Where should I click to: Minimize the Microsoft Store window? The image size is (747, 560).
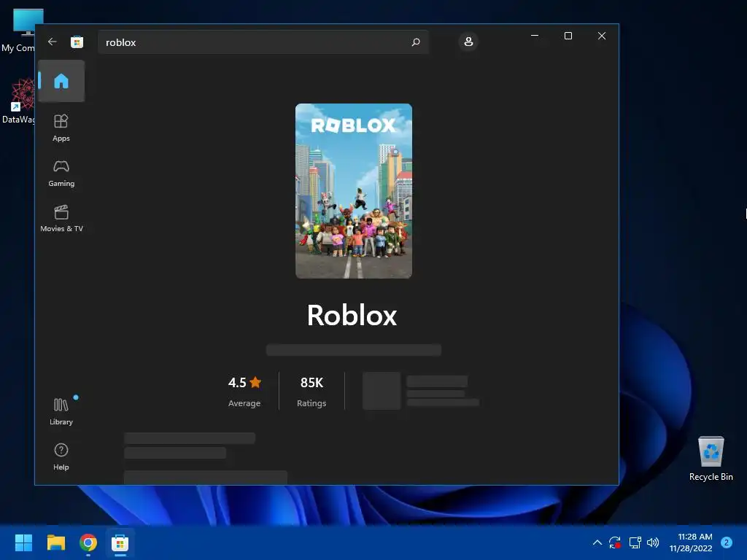click(535, 36)
